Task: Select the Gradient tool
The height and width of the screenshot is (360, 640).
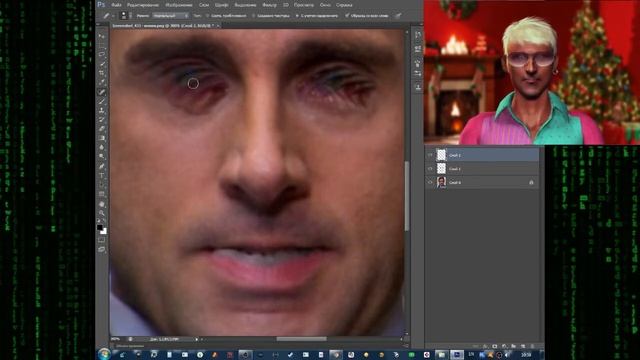Action: point(102,138)
